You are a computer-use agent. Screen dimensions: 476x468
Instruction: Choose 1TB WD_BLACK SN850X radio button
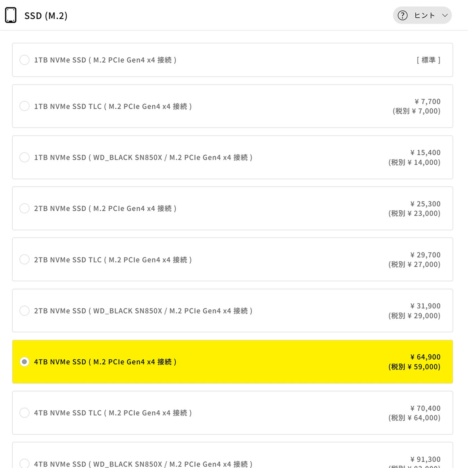coord(25,157)
